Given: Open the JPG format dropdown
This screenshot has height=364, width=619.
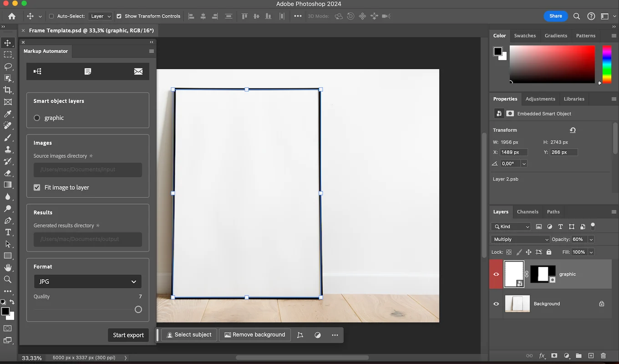Looking at the screenshot, I should coord(88,282).
